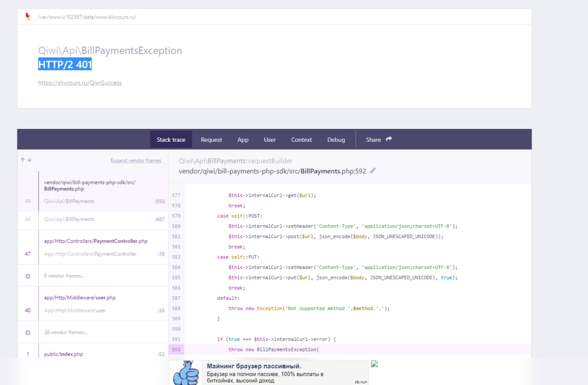This screenshot has width=588, height=385.
Task: Expand the 38 vendor frames plus icon
Action: (x=28, y=332)
